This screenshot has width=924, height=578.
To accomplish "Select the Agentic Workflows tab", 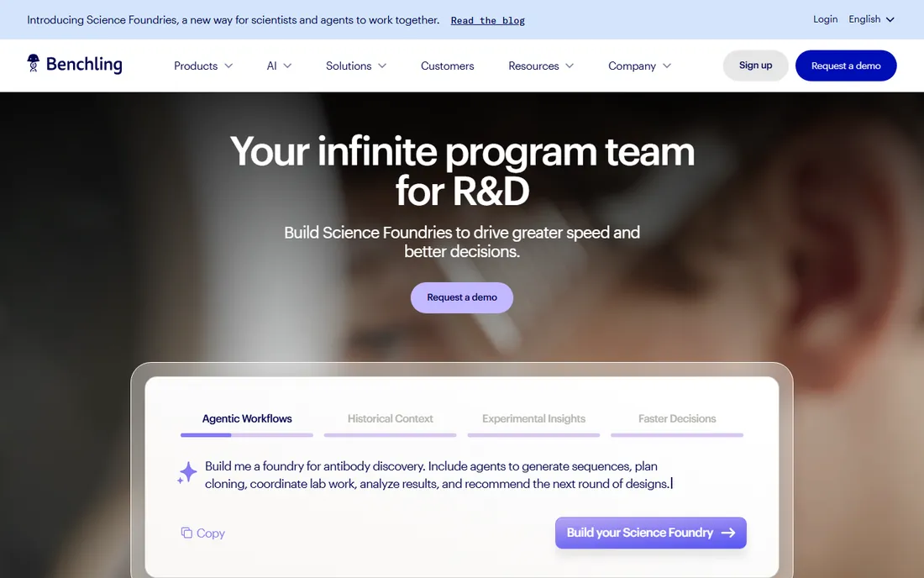I will (247, 419).
